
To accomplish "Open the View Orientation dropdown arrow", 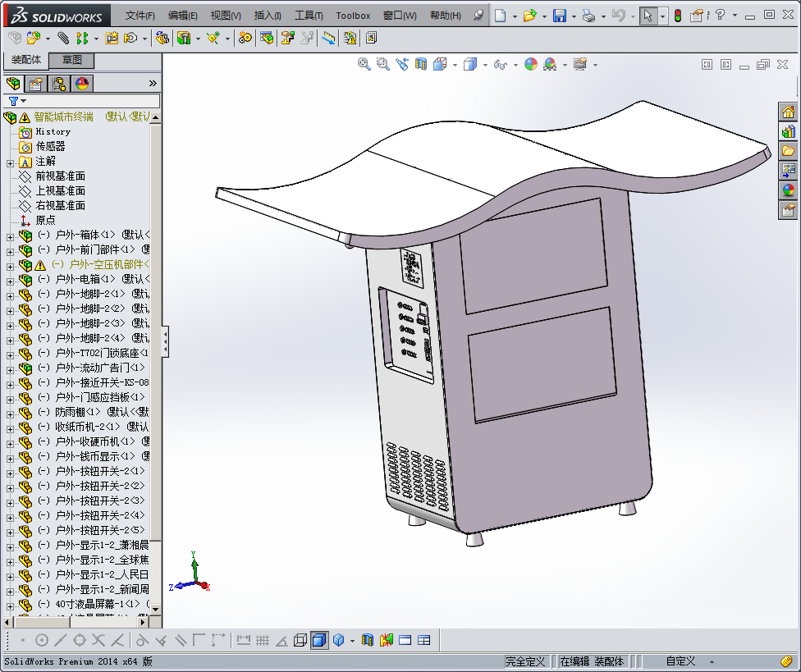I will tap(455, 65).
